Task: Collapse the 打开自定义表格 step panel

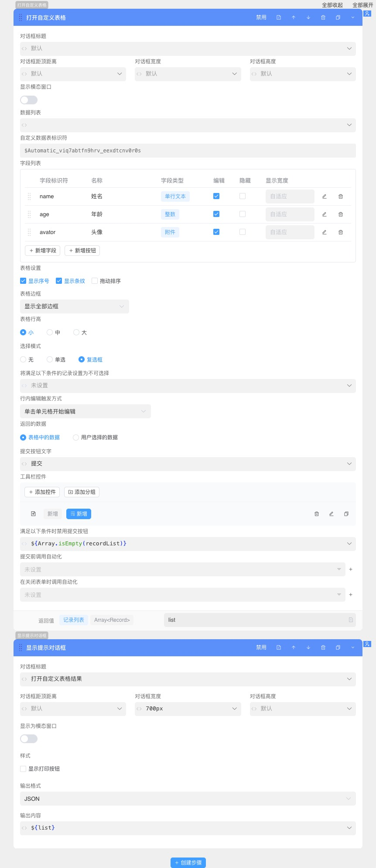Action: [353, 17]
